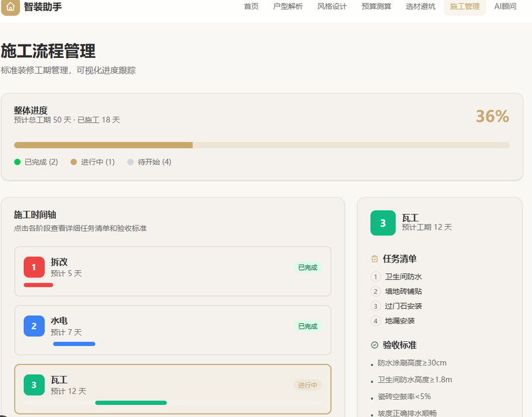Click the circled 2 next to 墙地砖铺贴
The width and height of the screenshot is (532, 417).
[375, 291]
